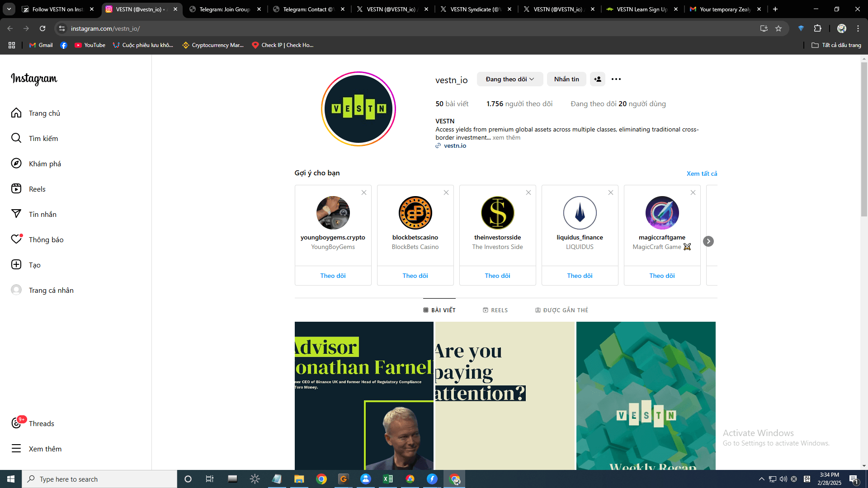The image size is (868, 488).
Task: Open Threads icon in sidebar
Action: click(16, 423)
